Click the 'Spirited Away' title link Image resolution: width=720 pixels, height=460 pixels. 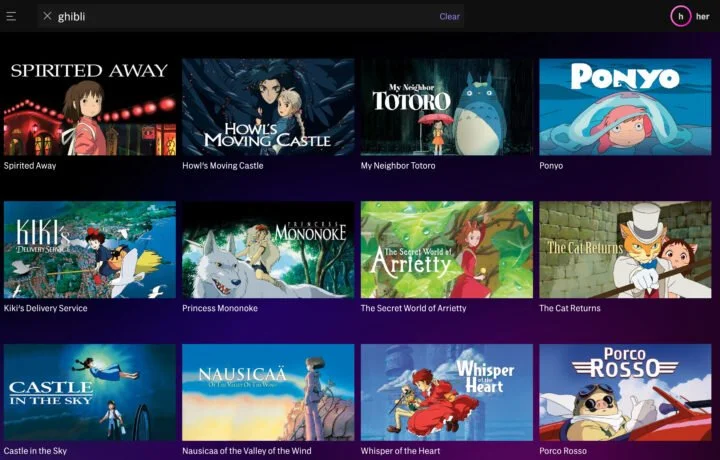pyautogui.click(x=30, y=165)
